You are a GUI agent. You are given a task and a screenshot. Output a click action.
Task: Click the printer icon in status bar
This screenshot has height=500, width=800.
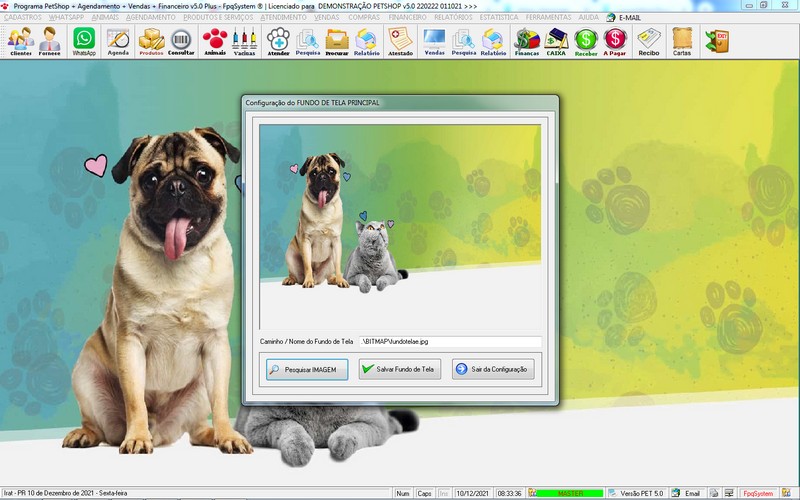[x=714, y=493]
